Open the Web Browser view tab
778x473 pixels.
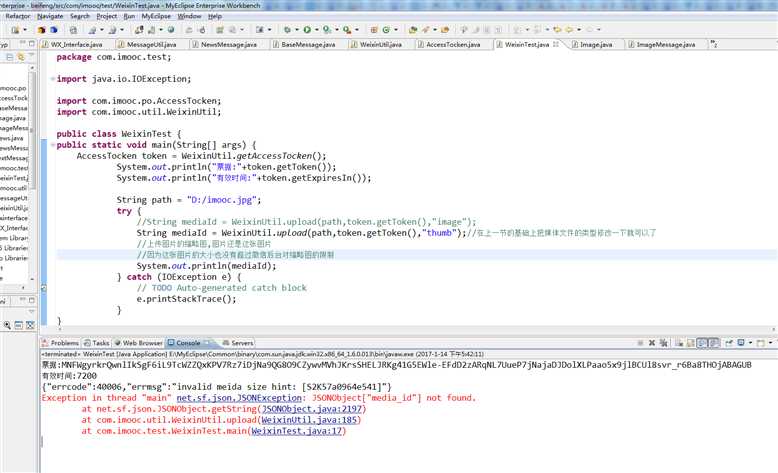pyautogui.click(x=138, y=343)
